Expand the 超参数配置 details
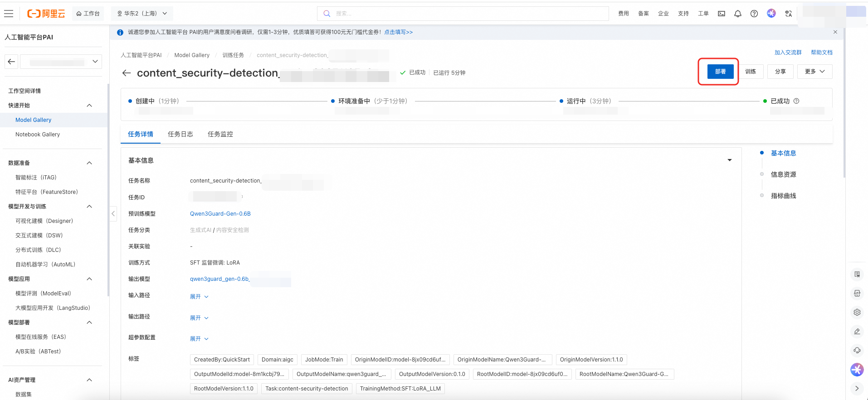The image size is (868, 400). pos(199,339)
